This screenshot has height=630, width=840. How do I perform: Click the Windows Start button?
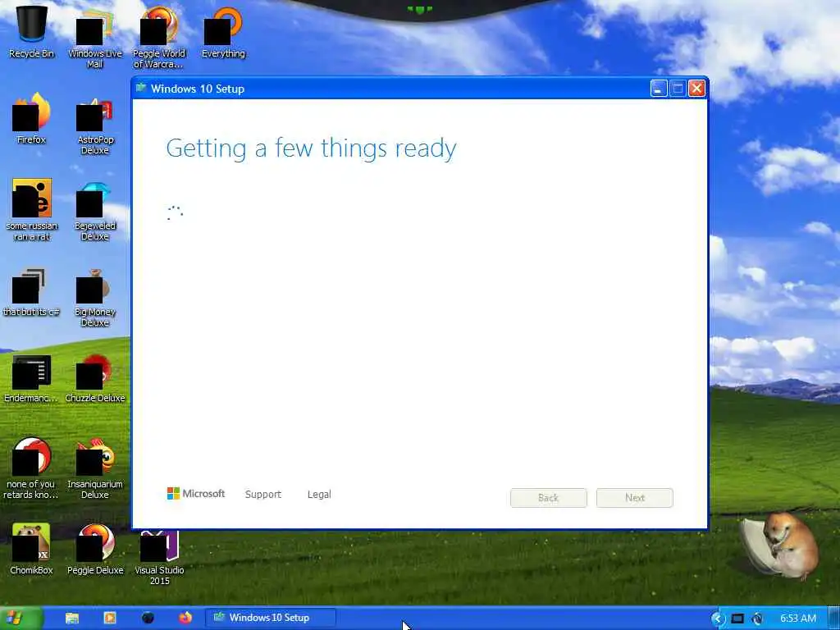pyautogui.click(x=21, y=619)
